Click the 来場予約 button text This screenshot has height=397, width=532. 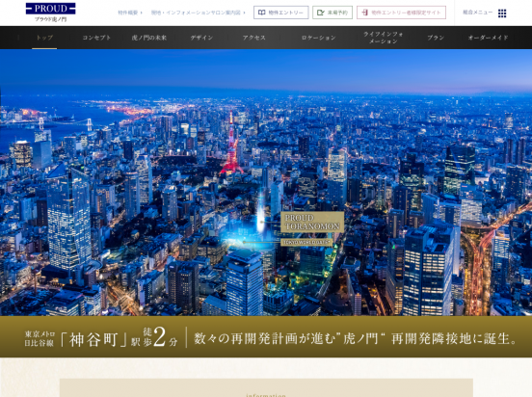click(x=337, y=13)
